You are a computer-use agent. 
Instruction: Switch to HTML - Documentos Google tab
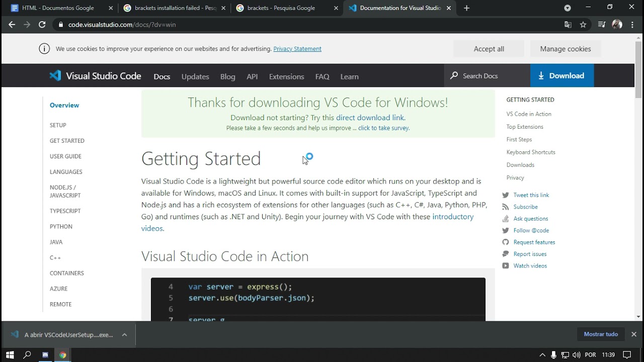60,8
